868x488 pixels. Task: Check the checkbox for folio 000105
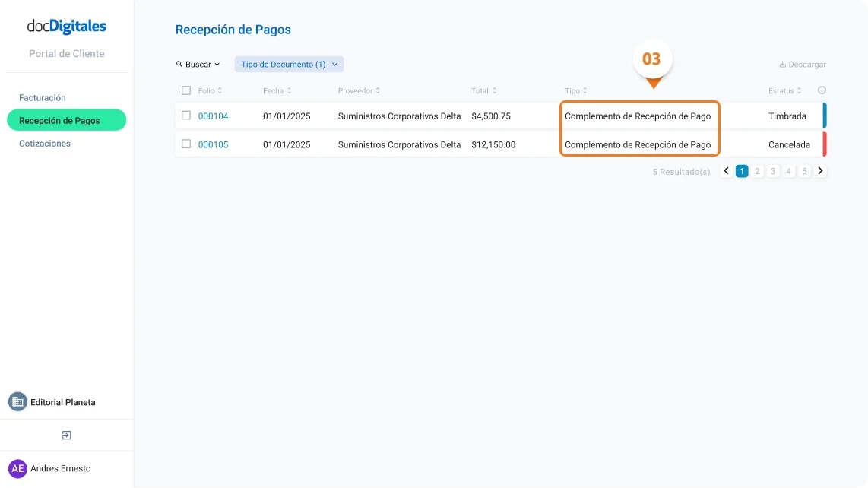click(x=185, y=144)
